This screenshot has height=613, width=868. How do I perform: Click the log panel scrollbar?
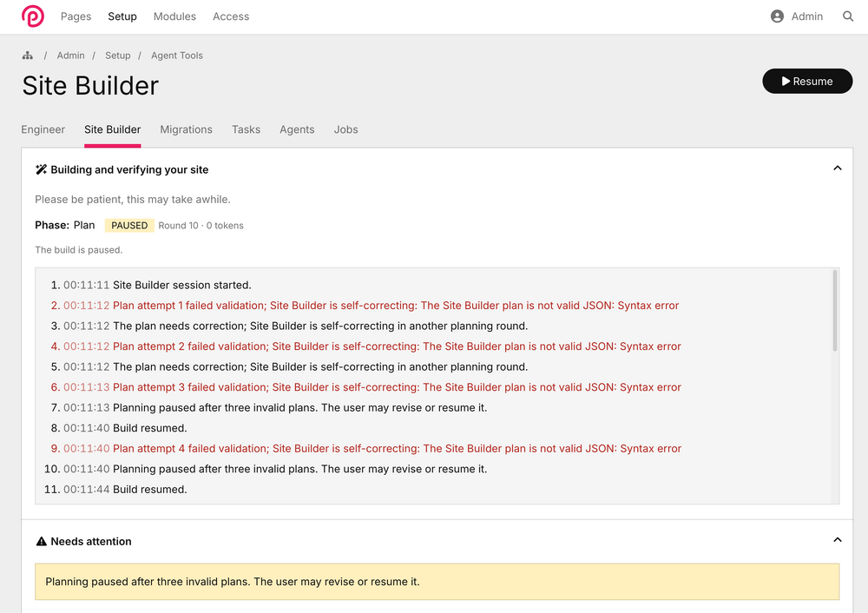(835, 311)
